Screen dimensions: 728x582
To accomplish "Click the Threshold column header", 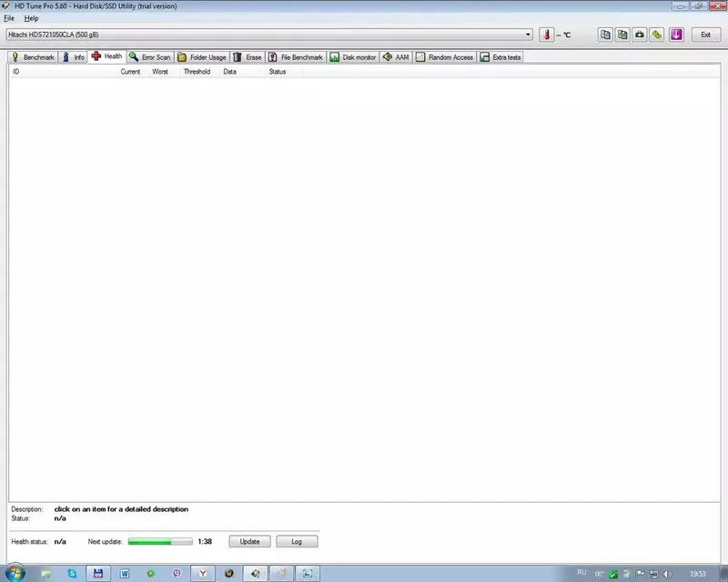I will point(197,72).
